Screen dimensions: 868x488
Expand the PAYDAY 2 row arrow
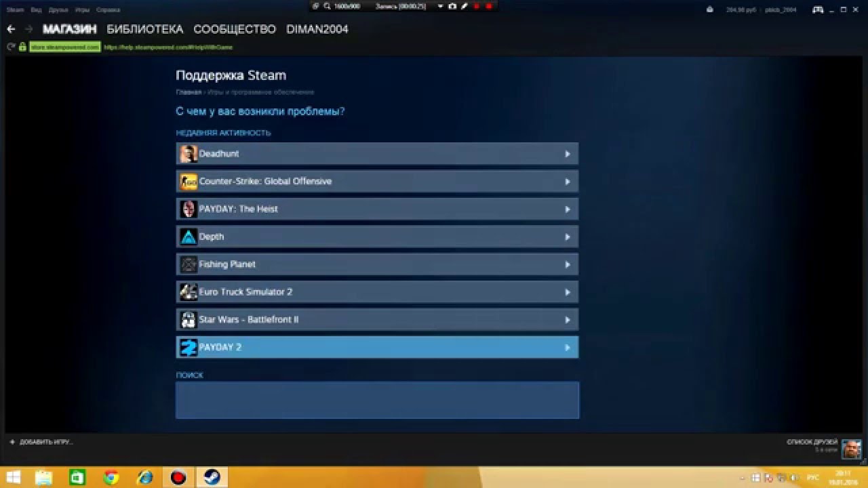click(568, 348)
